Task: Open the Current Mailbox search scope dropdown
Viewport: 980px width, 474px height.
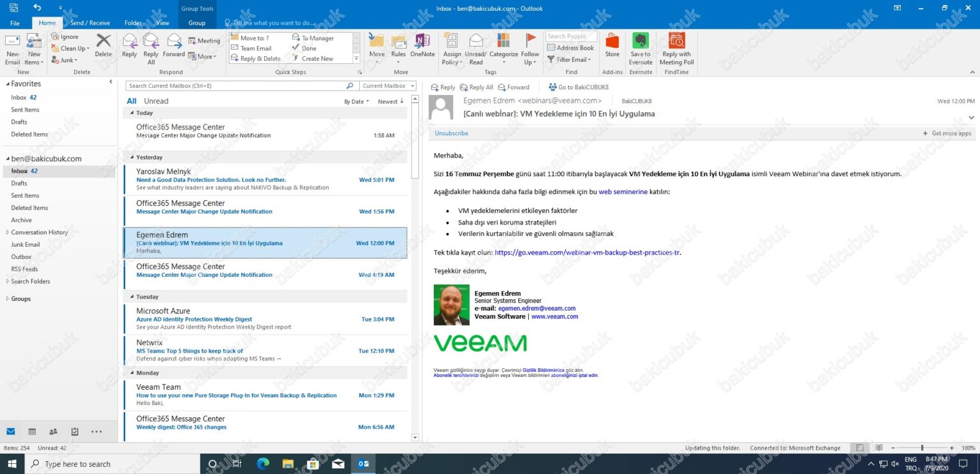Action: (x=388, y=85)
